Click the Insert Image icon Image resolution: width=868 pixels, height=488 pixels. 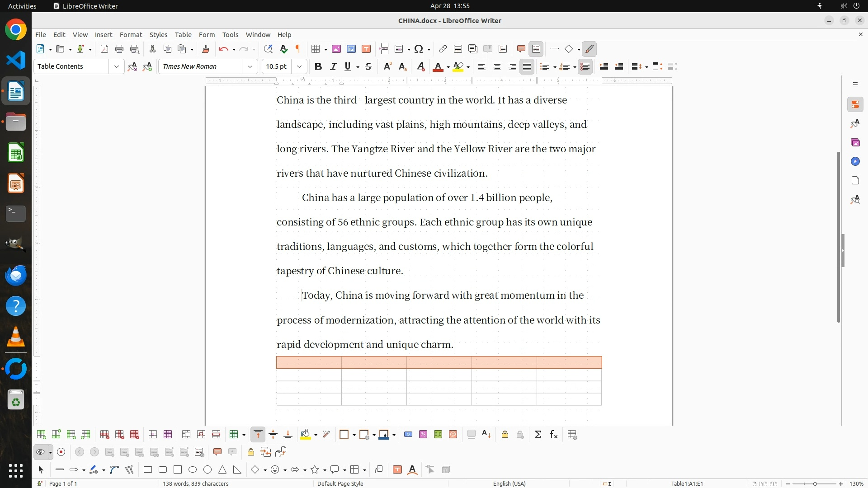tap(336, 49)
